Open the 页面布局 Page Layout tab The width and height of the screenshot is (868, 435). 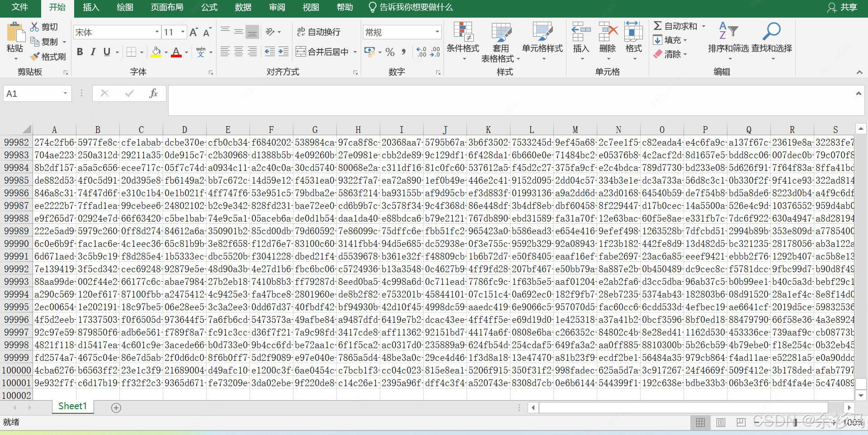click(167, 7)
